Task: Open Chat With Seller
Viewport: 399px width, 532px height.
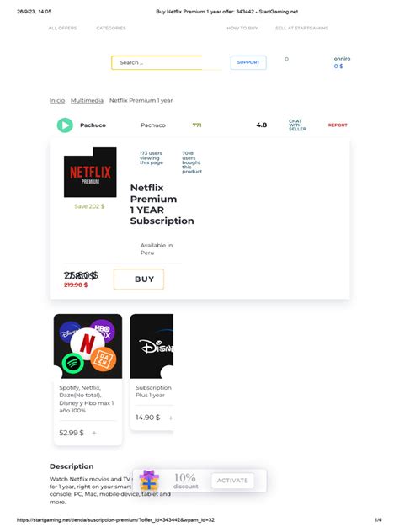Action: (x=297, y=125)
